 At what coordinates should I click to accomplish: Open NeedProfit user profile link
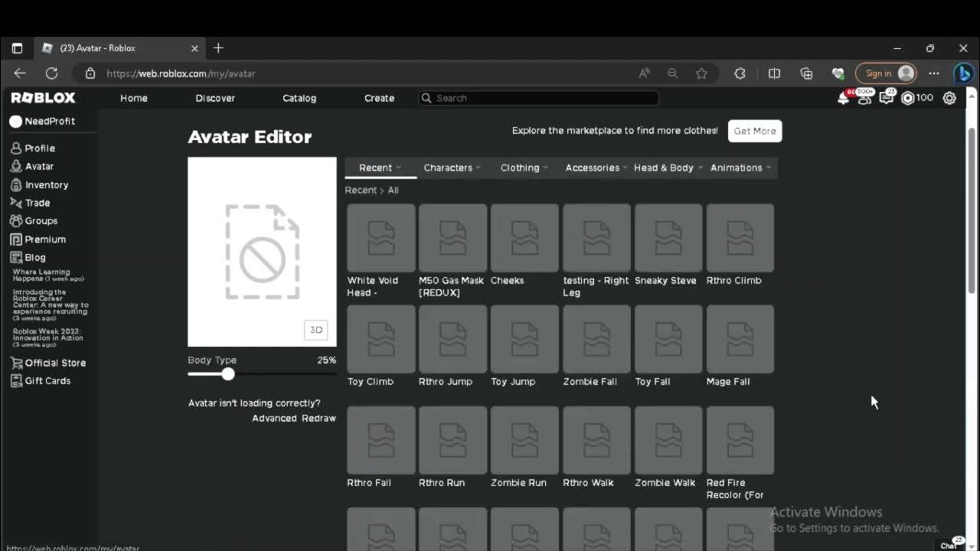click(x=42, y=121)
